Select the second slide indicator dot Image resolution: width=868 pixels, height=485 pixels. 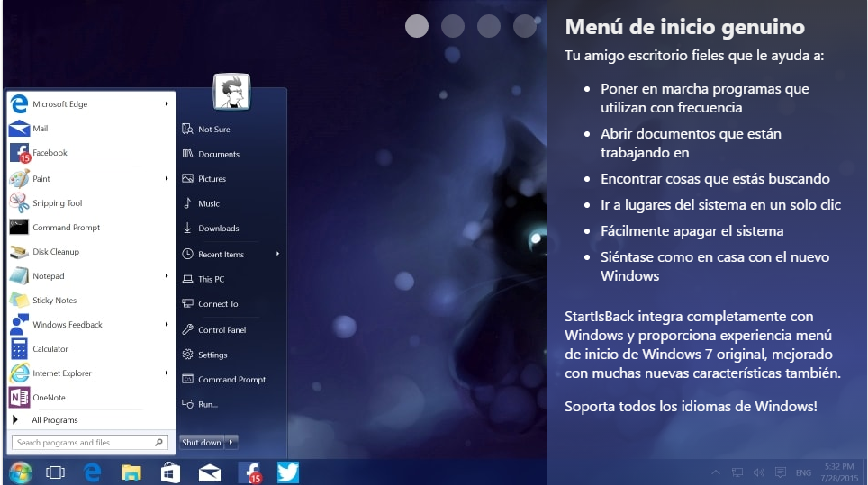[453, 26]
